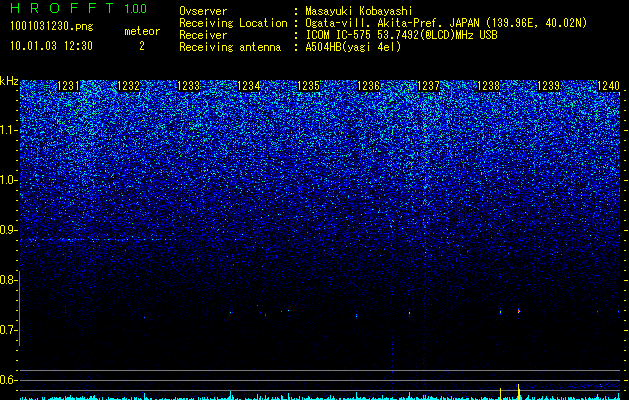Click the Receiving antenna field label
Image resolution: width=629 pixels, height=400 pixels.
click(x=230, y=47)
